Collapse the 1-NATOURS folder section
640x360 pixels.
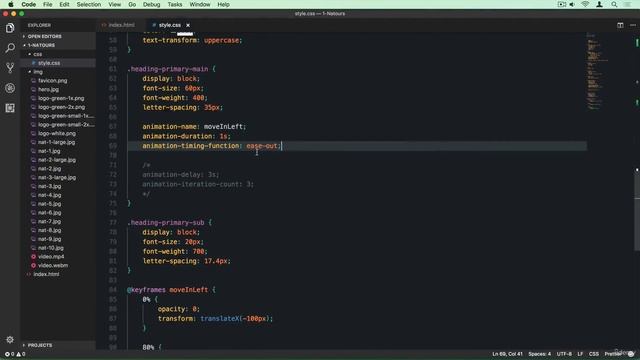tap(58, 45)
